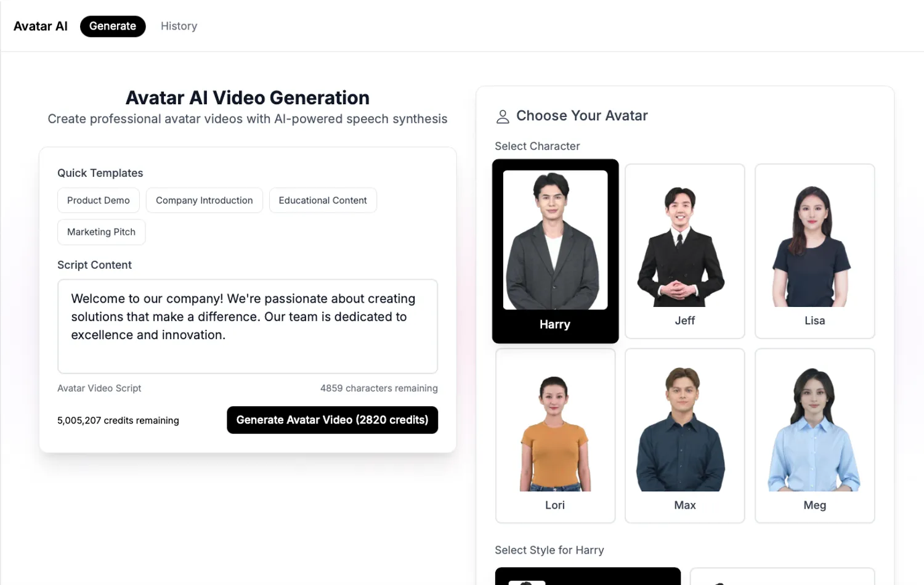The image size is (924, 585).
Task: Select the highlighted black style card for Harry
Action: 588,576
